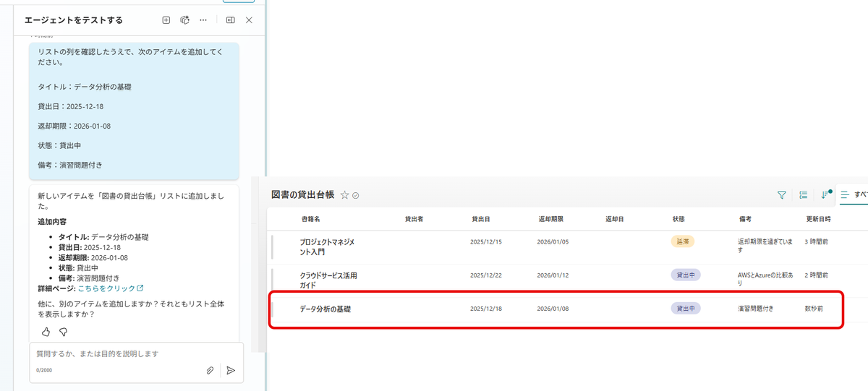Give thumbs up to the agent response
Viewport: 868px width, 391px height.
coord(46,332)
